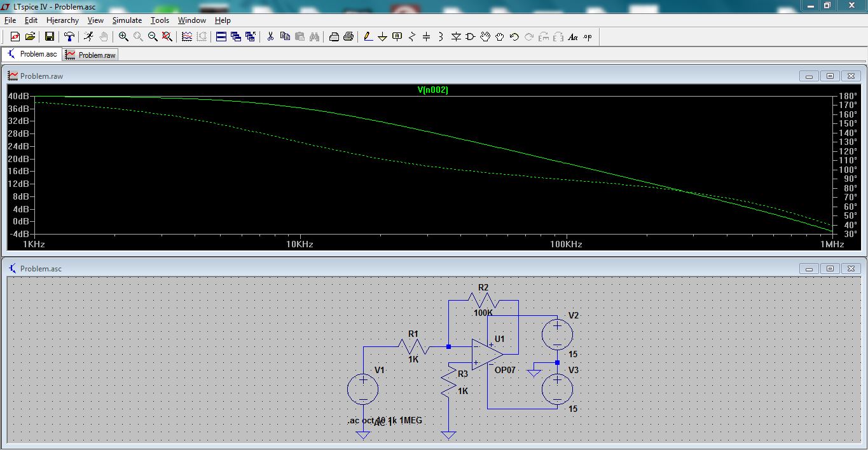Save the schematic with floppy icon
The width and height of the screenshot is (868, 450).
click(49, 37)
